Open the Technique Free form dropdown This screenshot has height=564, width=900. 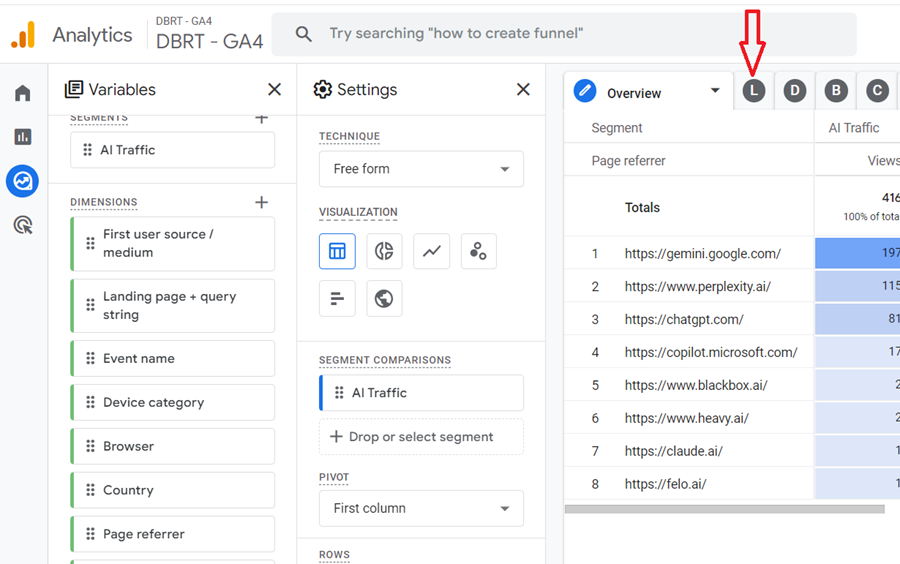click(421, 169)
